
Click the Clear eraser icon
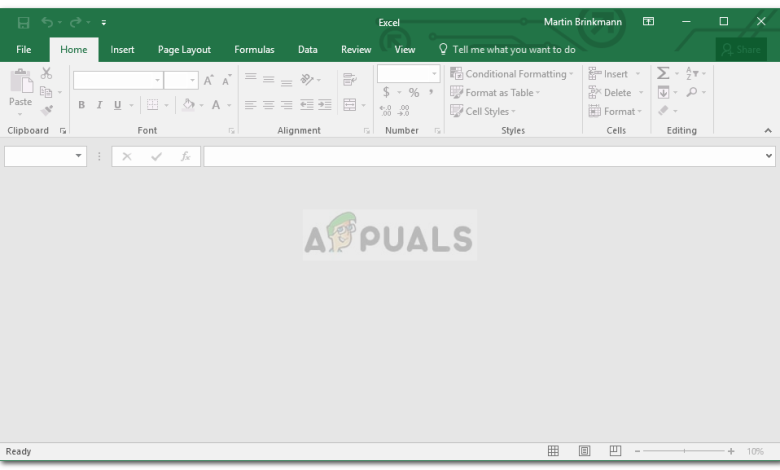[x=663, y=110]
